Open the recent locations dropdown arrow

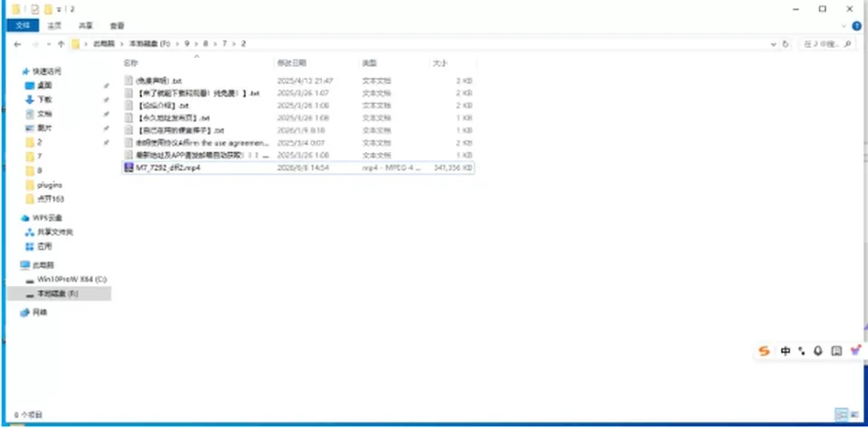pos(49,44)
